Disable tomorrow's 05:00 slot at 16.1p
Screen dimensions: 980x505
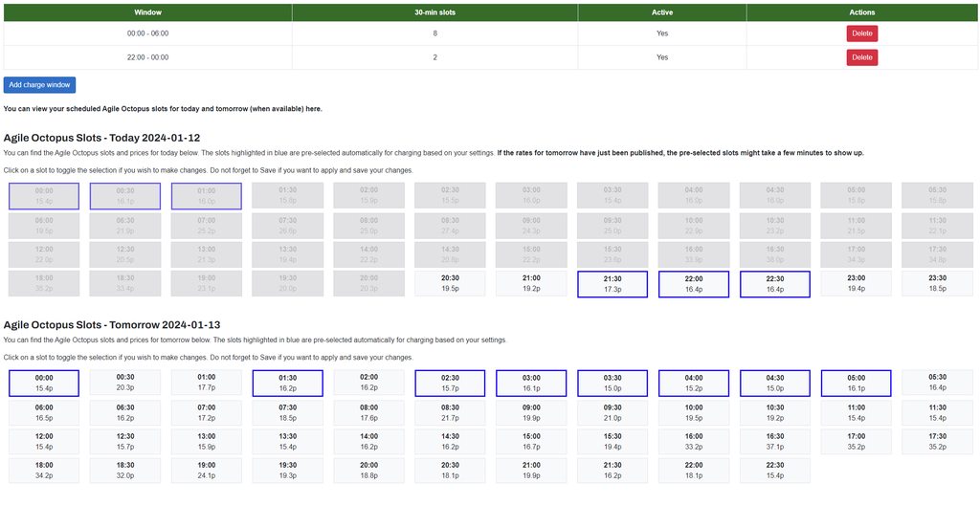(x=856, y=383)
